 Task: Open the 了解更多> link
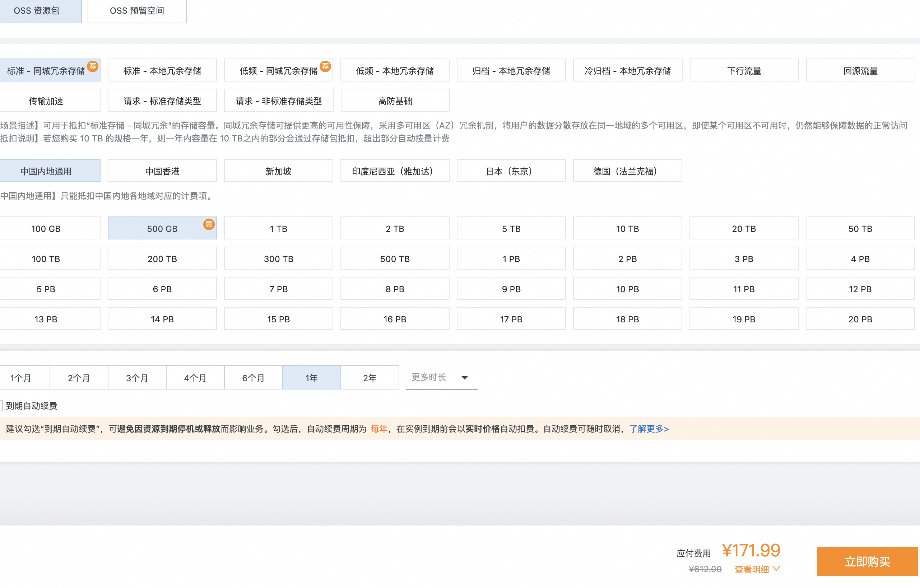tap(649, 429)
